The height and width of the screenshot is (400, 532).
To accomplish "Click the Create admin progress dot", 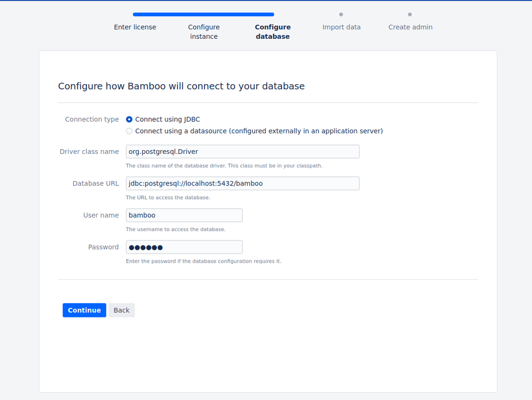I will point(410,14).
